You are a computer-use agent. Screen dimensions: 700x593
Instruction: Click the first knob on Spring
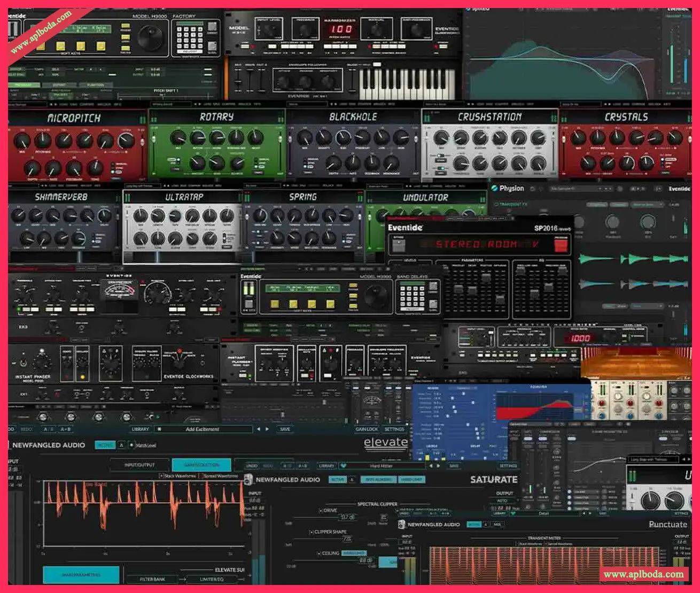tap(260, 216)
